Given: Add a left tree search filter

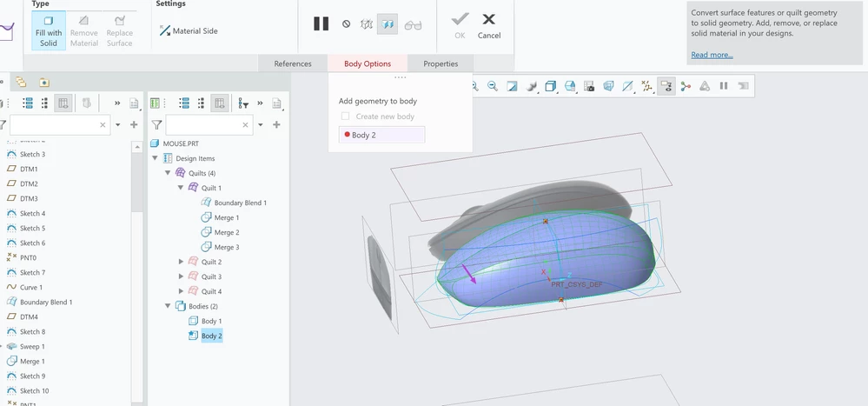Looking at the screenshot, I should pyautogui.click(x=134, y=125).
